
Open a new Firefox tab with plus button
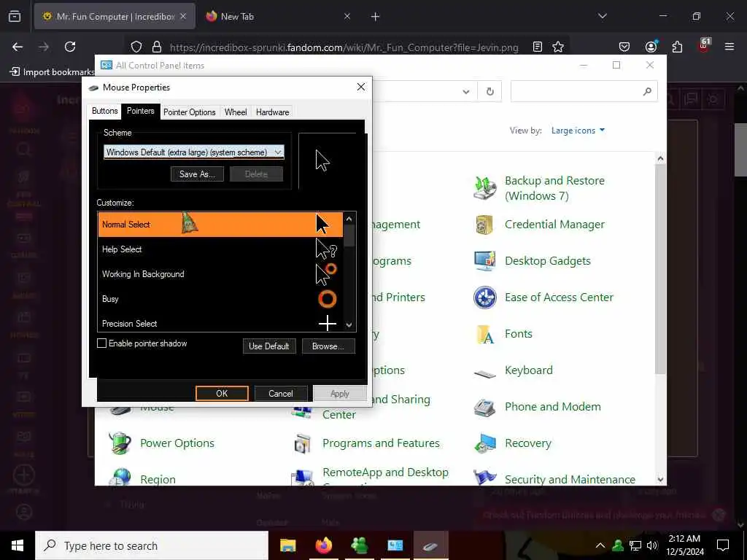point(375,16)
